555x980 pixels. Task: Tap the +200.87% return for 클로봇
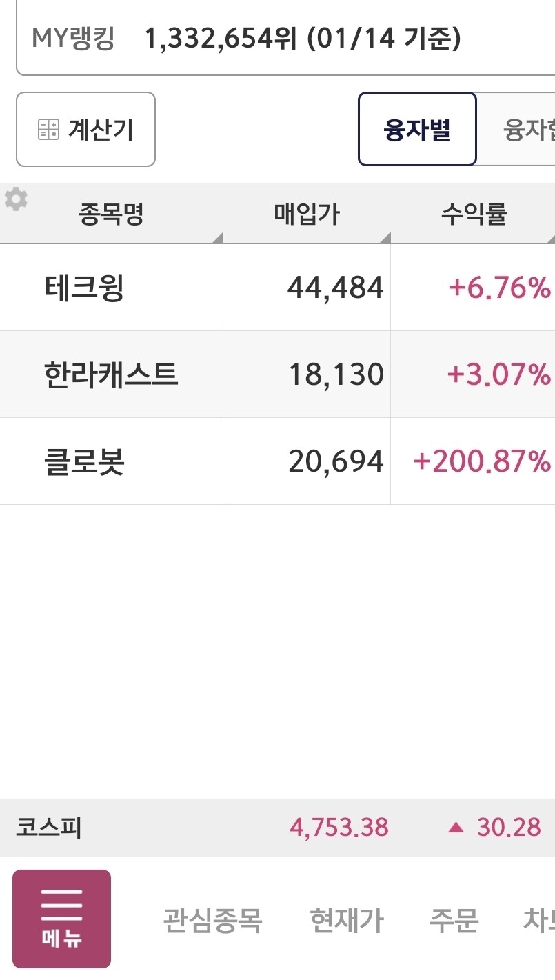coord(481,461)
